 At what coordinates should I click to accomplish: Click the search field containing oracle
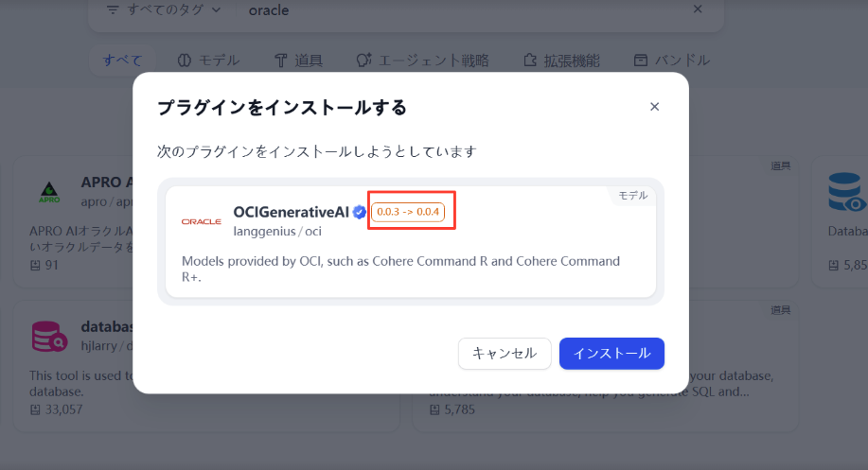coord(465,10)
